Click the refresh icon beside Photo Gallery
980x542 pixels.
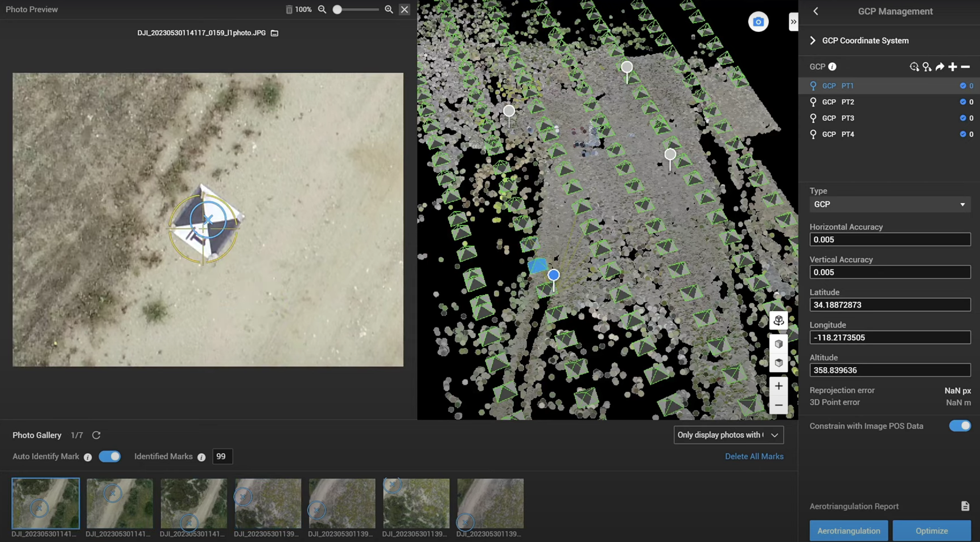(96, 435)
